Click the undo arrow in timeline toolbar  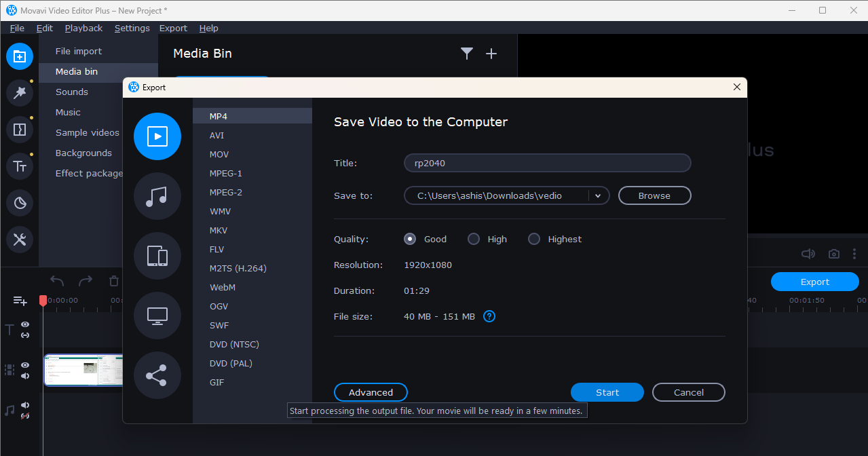tap(57, 281)
